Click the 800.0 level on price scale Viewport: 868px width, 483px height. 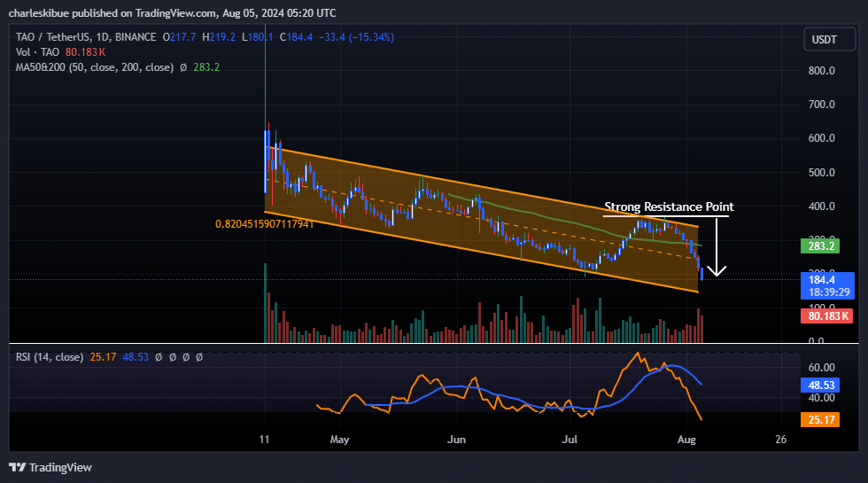point(823,71)
